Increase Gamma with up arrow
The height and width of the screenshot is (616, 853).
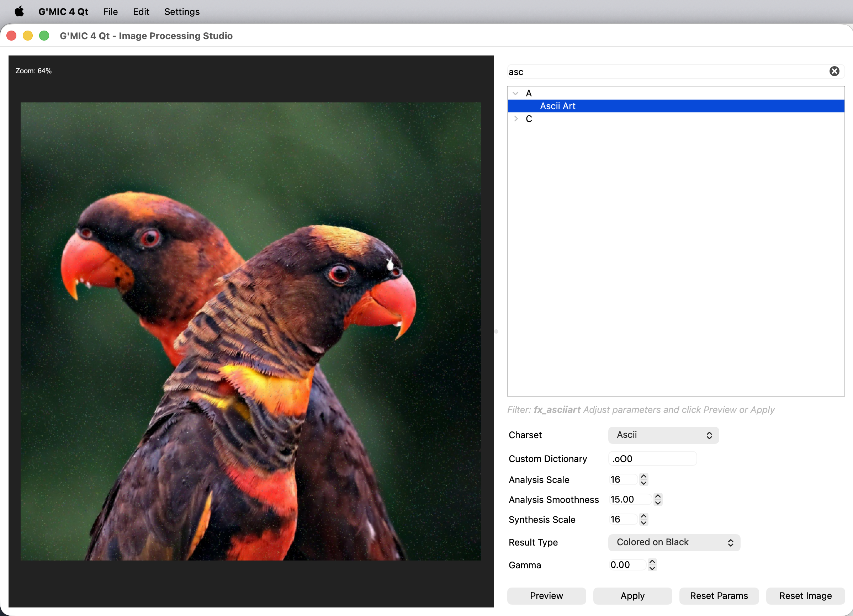[x=652, y=562]
